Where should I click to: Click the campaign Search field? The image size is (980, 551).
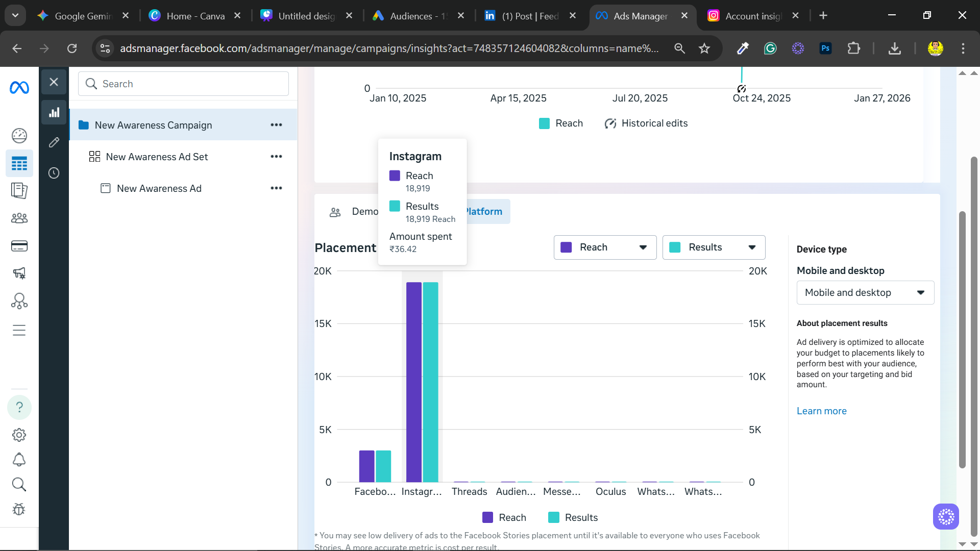point(184,84)
